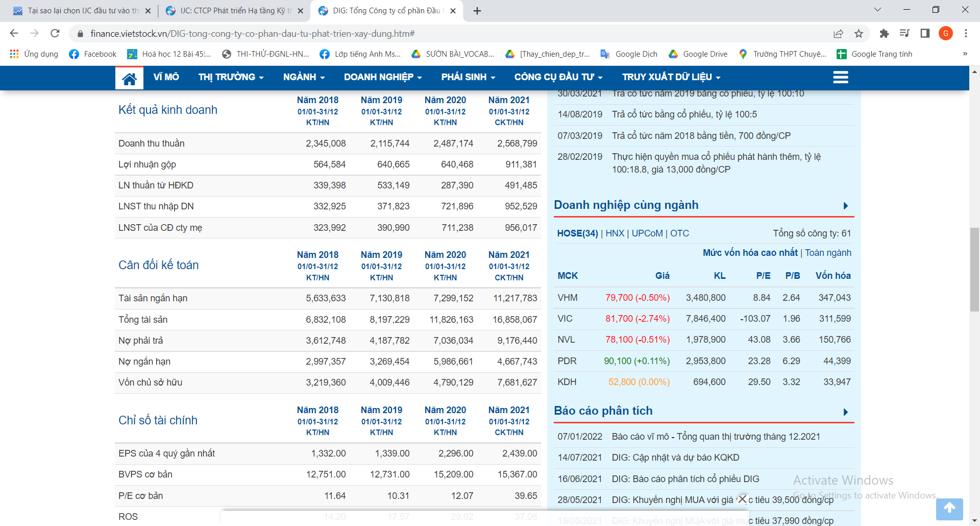
Task: Expand CÔNG CỤ ĐẦU TƯ dropdown
Action: click(558, 77)
